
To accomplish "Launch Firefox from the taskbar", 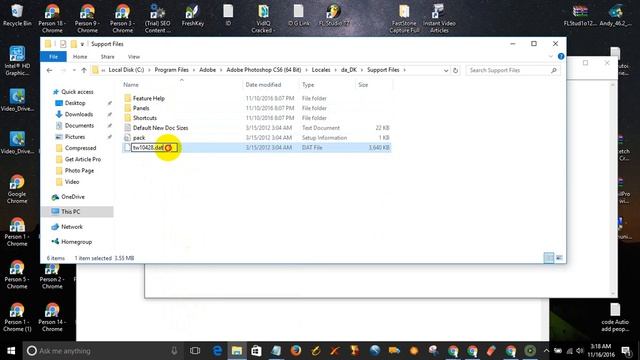I will (x=296, y=351).
